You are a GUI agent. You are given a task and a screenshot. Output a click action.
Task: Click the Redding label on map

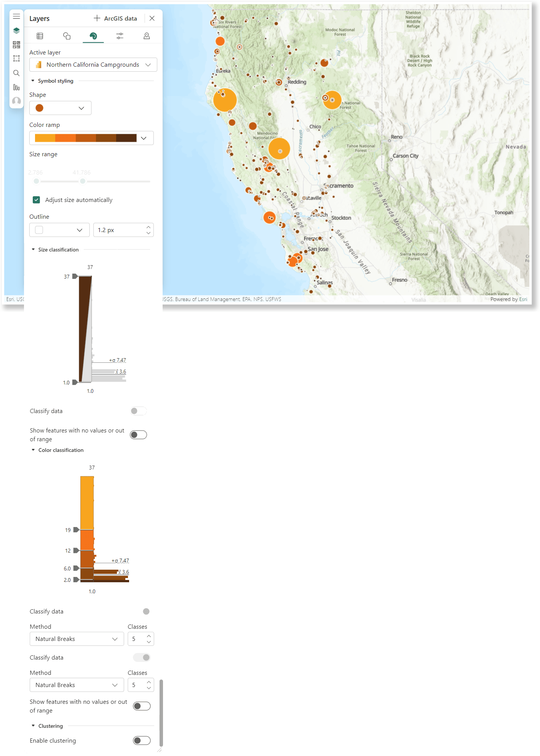pos(297,82)
